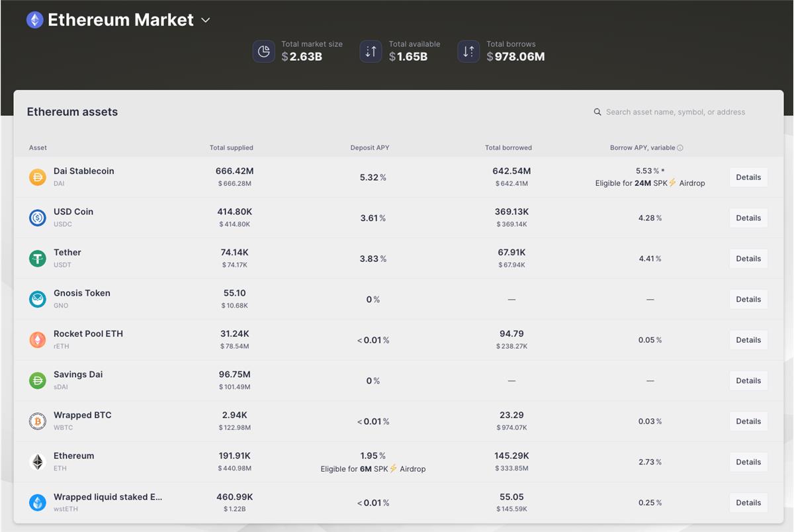Click the Gnosis Token icon

tap(38, 299)
